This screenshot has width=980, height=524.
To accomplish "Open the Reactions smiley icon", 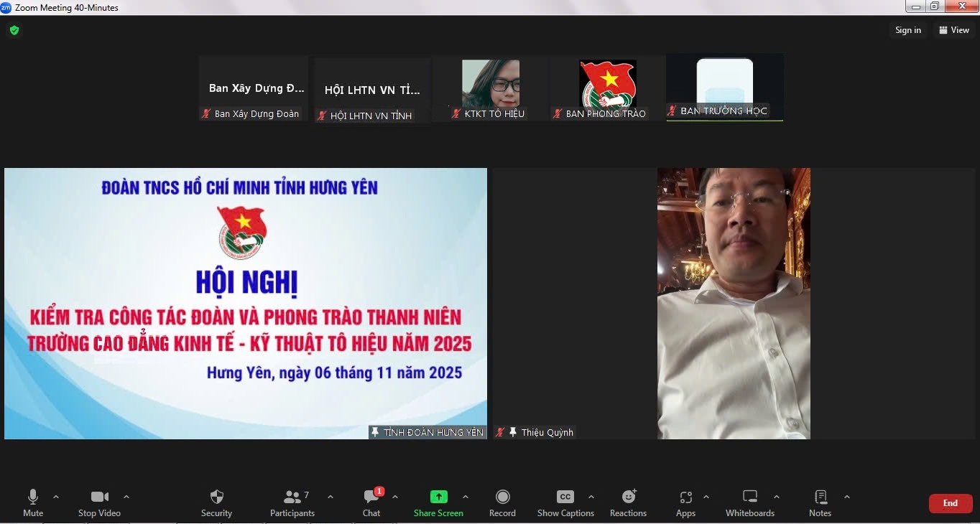I will pyautogui.click(x=629, y=497).
